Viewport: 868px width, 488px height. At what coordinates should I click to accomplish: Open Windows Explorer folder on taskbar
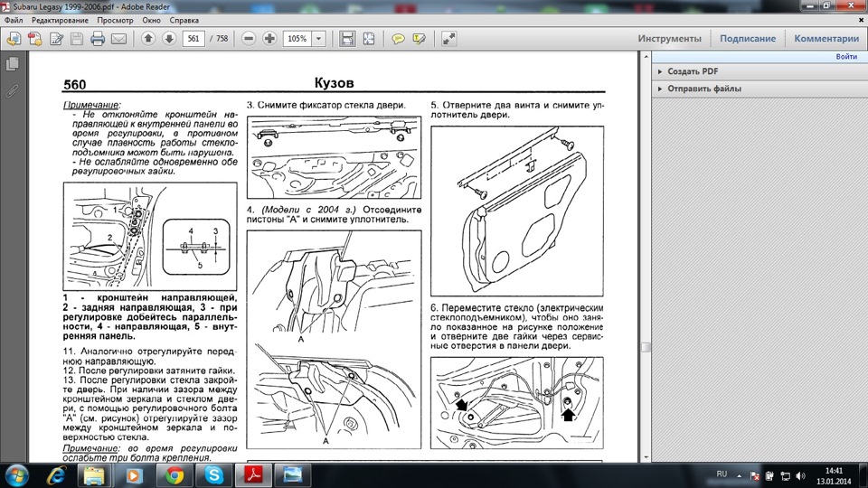pos(94,475)
